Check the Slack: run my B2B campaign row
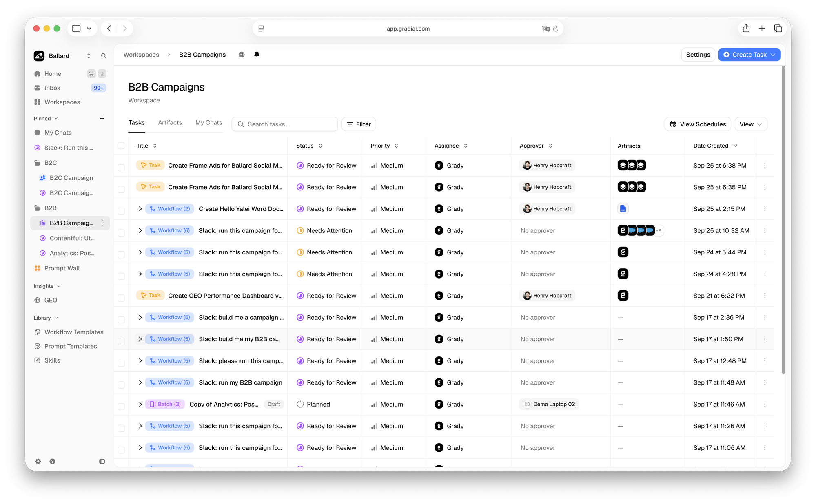 pos(121,385)
